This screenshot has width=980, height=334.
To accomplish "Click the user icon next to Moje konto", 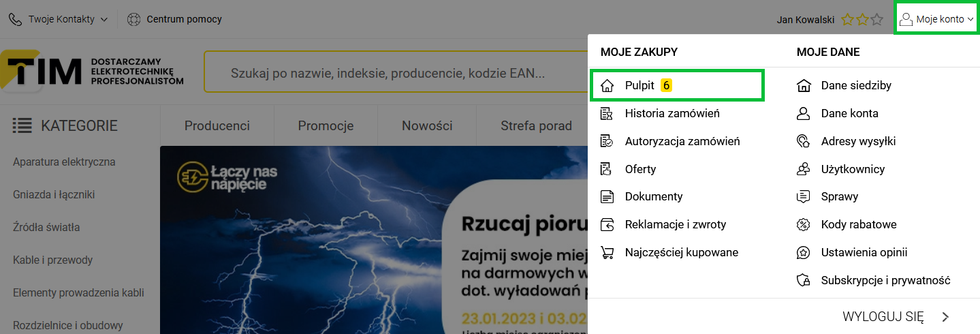I will [906, 19].
